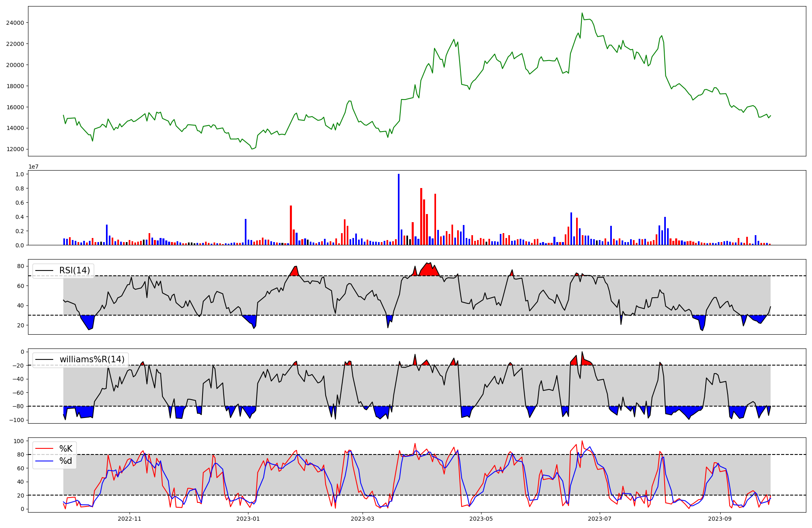Click the %d legend entry text
Screen dimensions: 812x528
point(66,461)
